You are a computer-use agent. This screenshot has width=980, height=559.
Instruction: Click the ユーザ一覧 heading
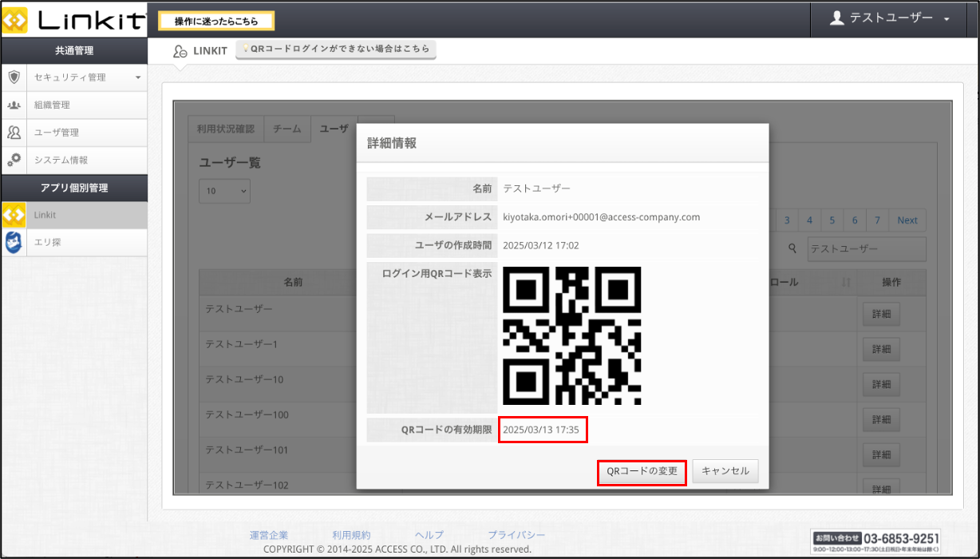(230, 163)
